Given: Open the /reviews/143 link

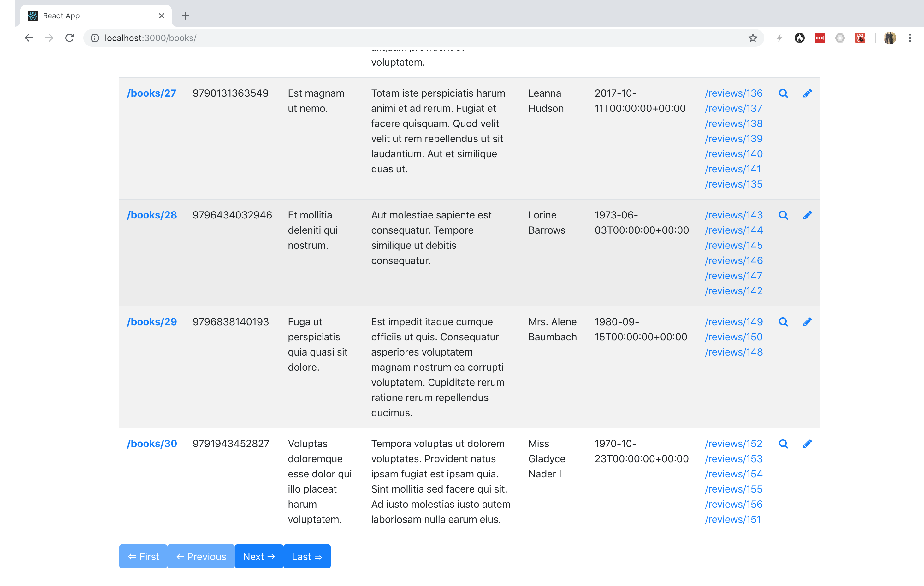Looking at the screenshot, I should 733,215.
